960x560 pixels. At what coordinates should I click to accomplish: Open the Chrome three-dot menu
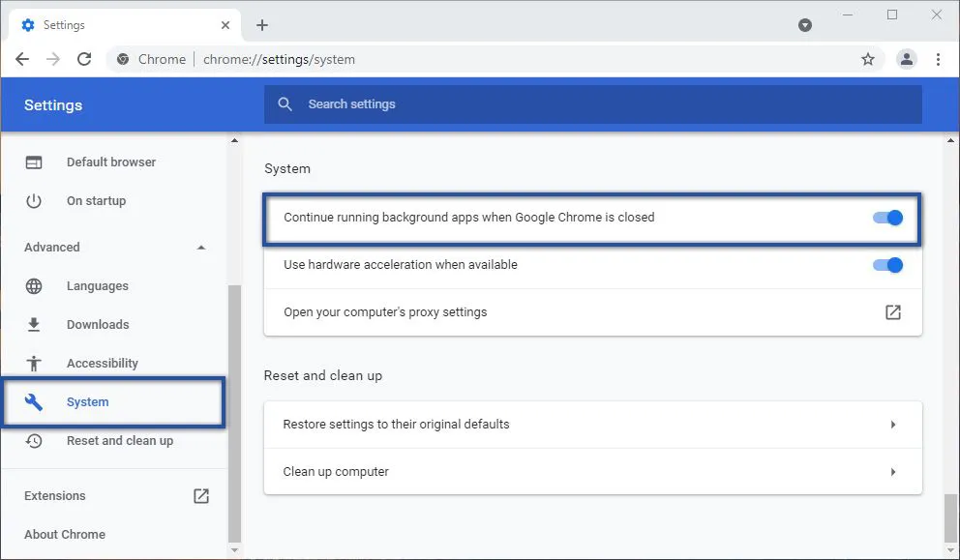(x=938, y=59)
